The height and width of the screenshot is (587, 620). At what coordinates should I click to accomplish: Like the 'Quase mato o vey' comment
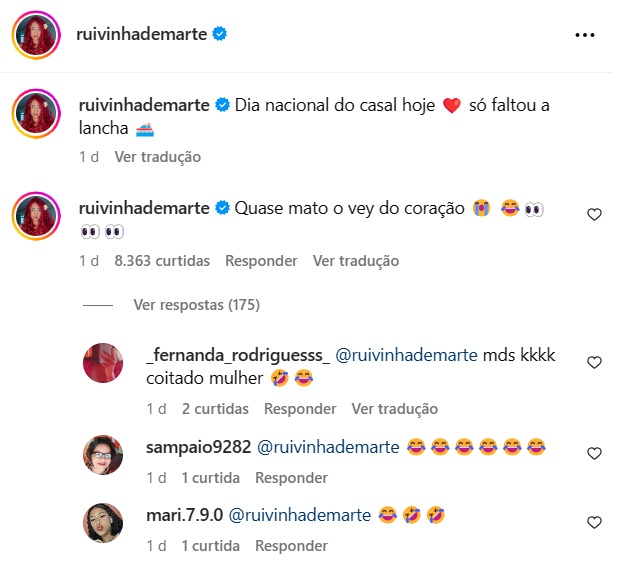[594, 214]
